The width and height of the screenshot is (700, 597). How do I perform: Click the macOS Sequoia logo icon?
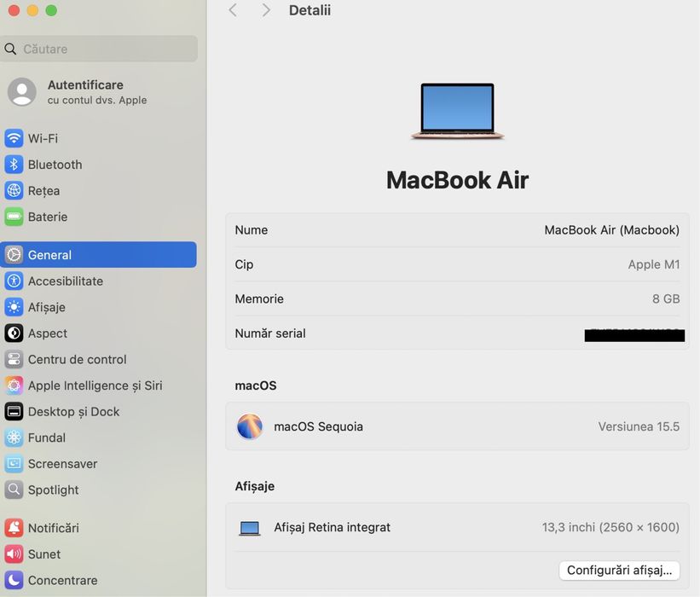click(250, 426)
